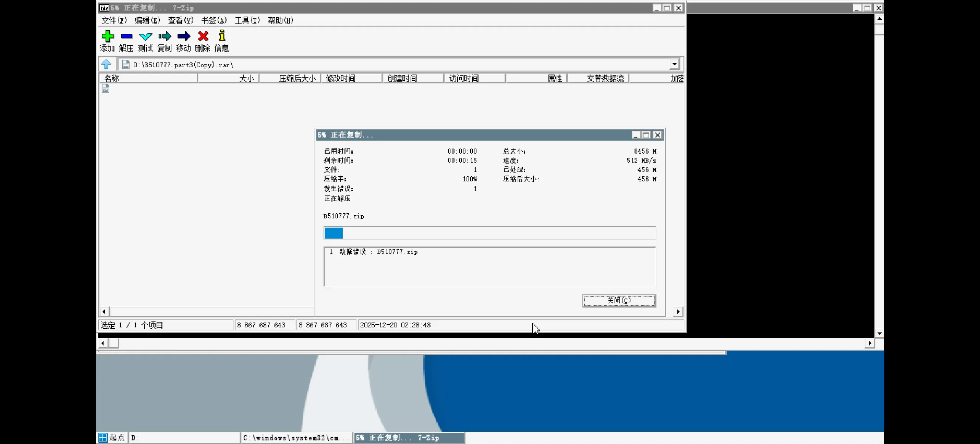Open the 书签(A) bookmarks menu
This screenshot has height=444, width=980.
214,21
